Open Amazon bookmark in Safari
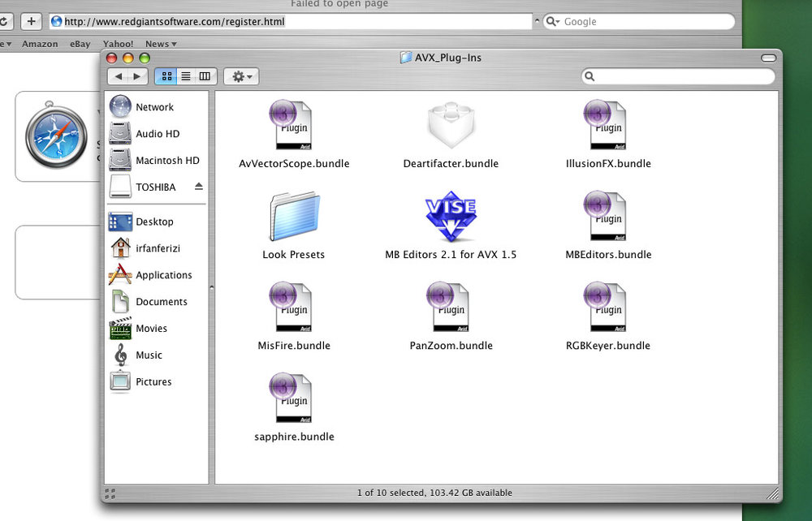 tap(40, 44)
